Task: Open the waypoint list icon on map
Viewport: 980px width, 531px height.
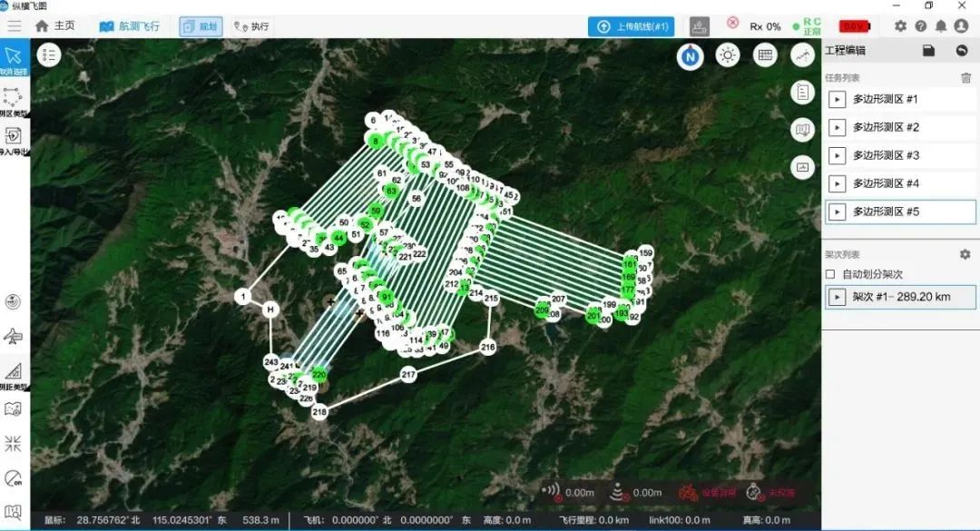Action: pyautogui.click(x=49, y=55)
